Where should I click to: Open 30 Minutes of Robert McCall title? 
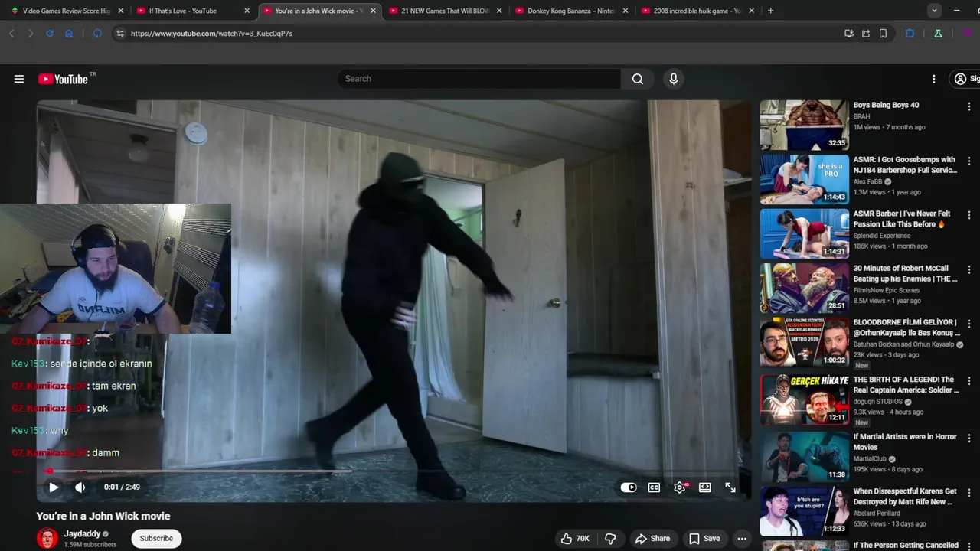[905, 273]
